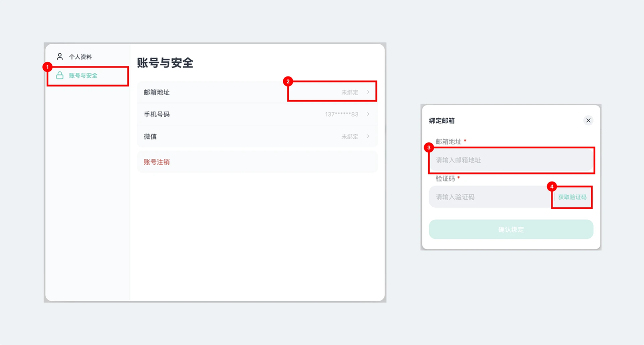
Task: Click the red number 4 badge
Action: pyautogui.click(x=552, y=187)
